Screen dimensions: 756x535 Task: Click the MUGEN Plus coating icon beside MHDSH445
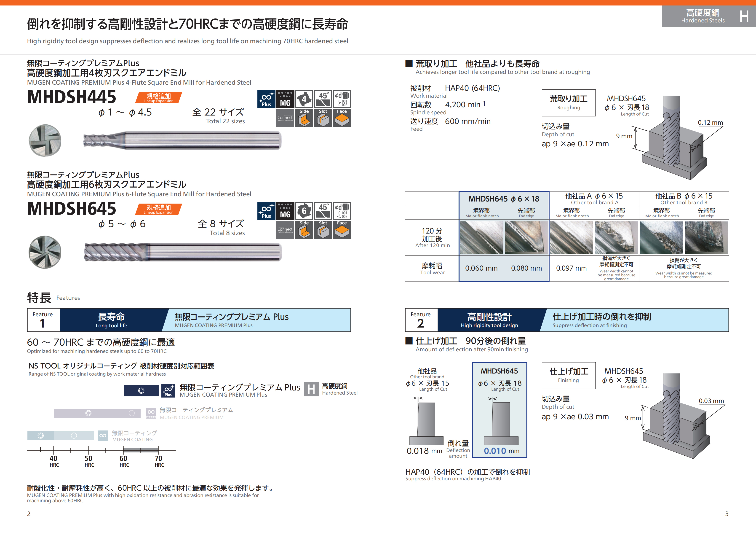266,99
